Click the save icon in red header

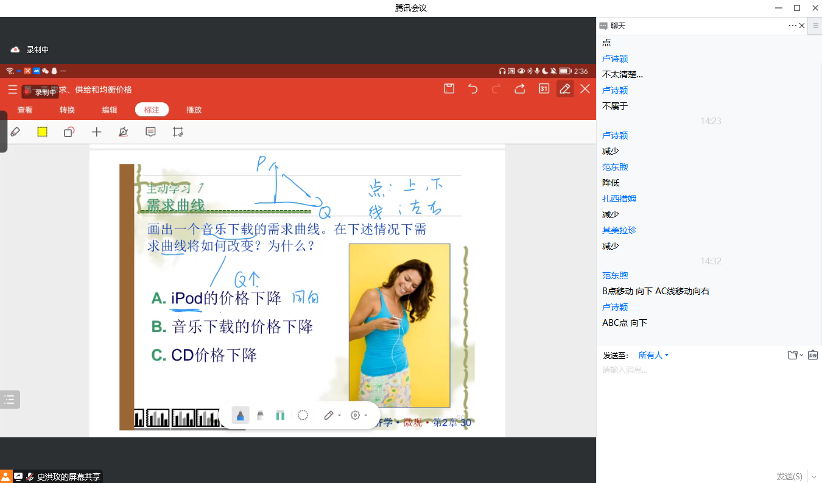pos(449,89)
